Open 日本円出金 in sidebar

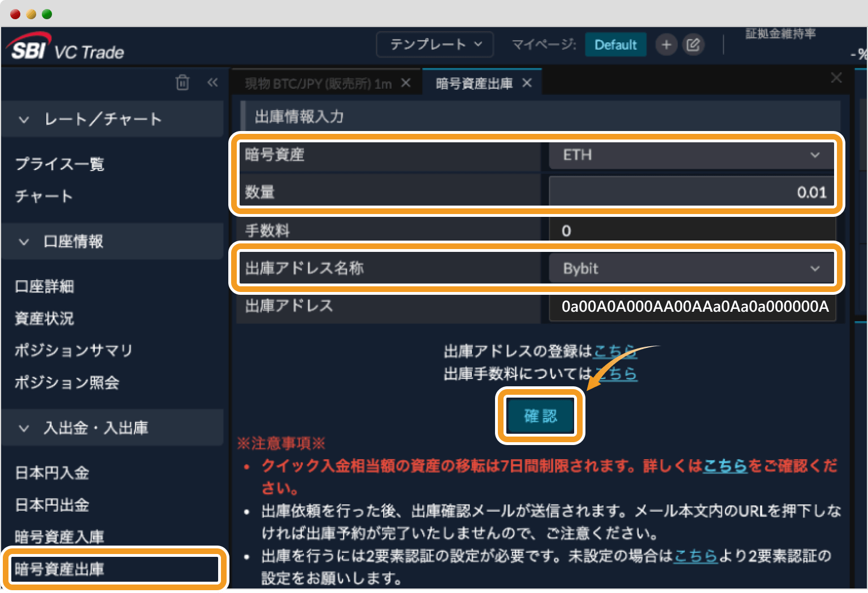52,505
